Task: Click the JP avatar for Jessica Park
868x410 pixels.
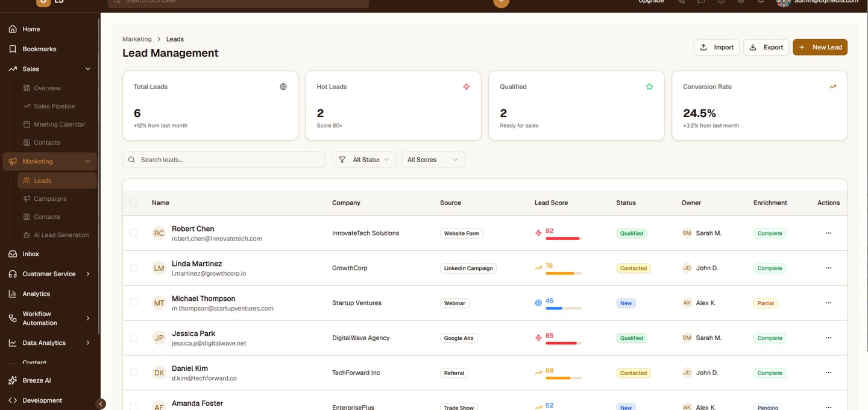Action: pyautogui.click(x=159, y=338)
